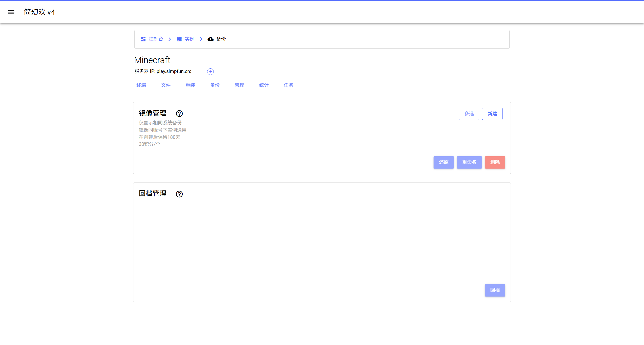Click the 新建 button to create backup
644x345 pixels.
pos(492,114)
